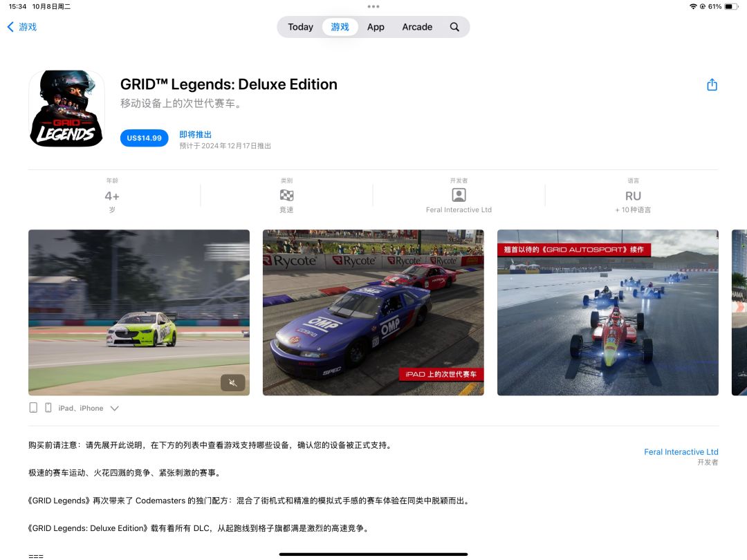
Task: Open Feral Interactive Ltd developer link
Action: point(681,452)
